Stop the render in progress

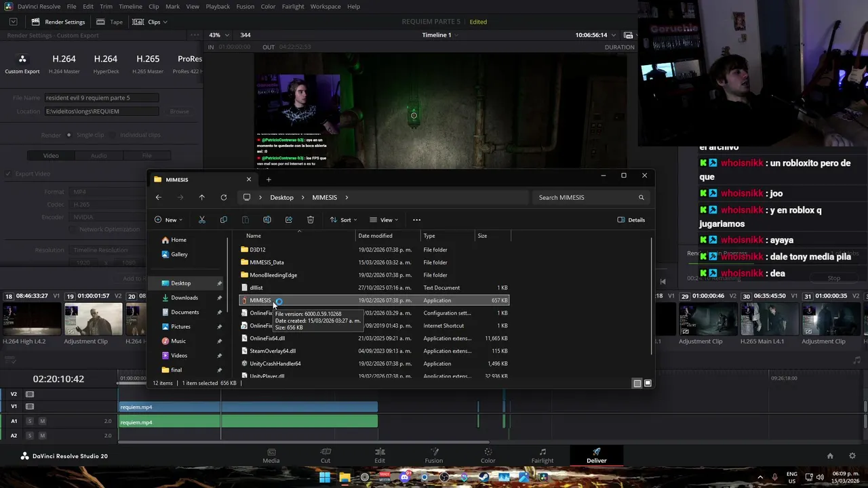[834, 278]
